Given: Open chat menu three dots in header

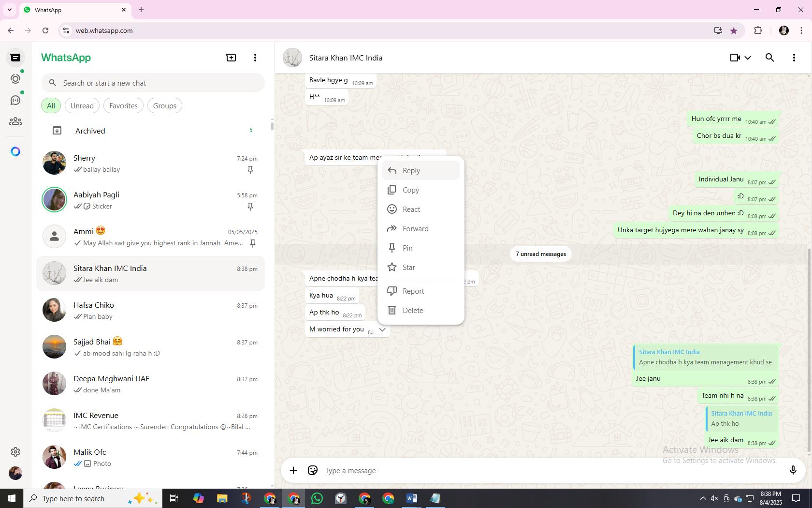Looking at the screenshot, I should pos(794,58).
